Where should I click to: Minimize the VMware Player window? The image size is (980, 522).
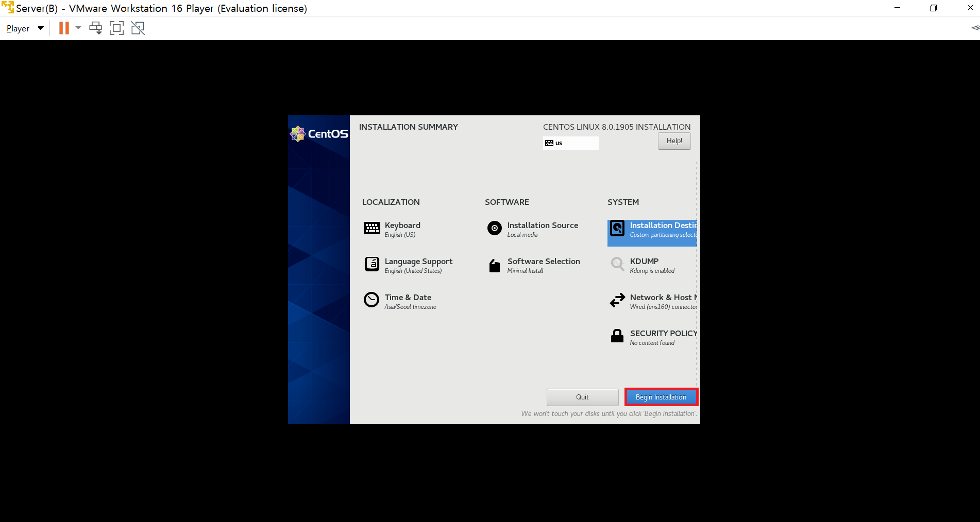click(897, 8)
